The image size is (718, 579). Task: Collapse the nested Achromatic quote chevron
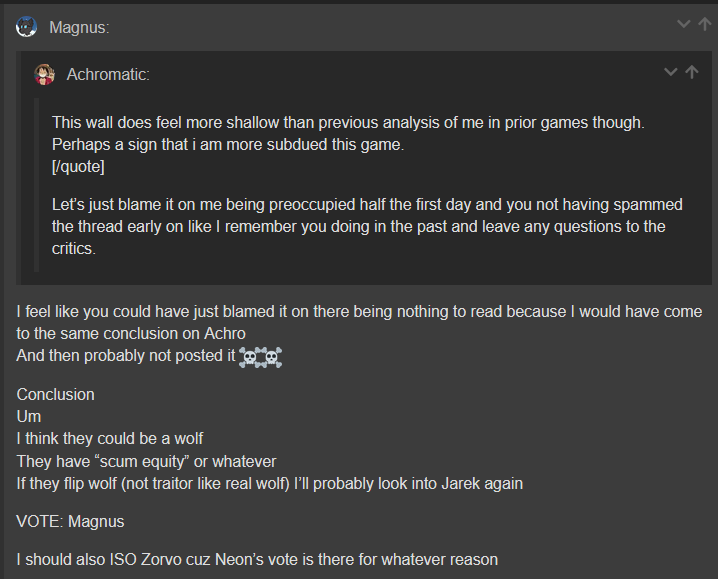point(670,71)
